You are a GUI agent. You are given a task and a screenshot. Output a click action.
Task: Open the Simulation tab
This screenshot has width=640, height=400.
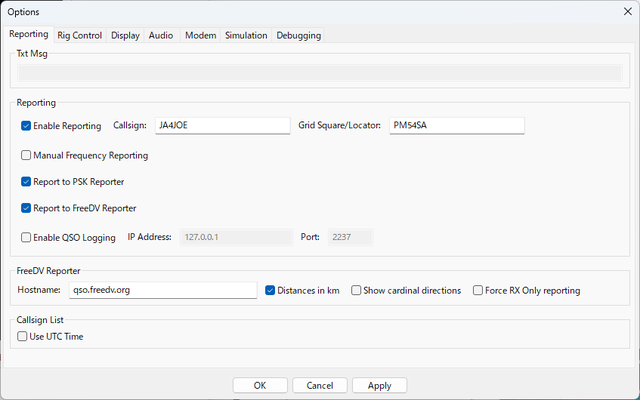(x=246, y=36)
